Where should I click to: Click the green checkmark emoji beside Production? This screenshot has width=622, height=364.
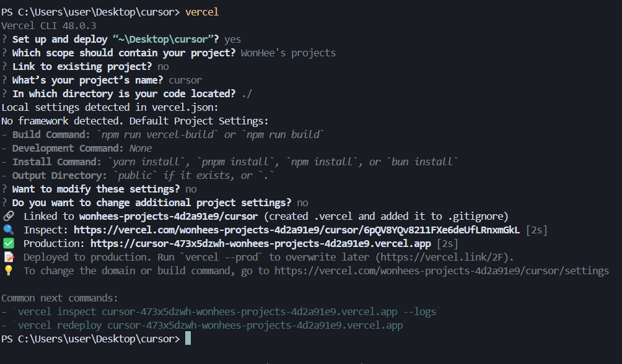pos(9,243)
